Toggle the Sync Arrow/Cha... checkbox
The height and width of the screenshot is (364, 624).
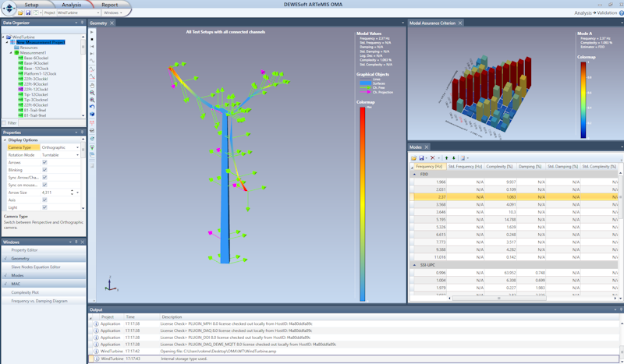pyautogui.click(x=44, y=178)
